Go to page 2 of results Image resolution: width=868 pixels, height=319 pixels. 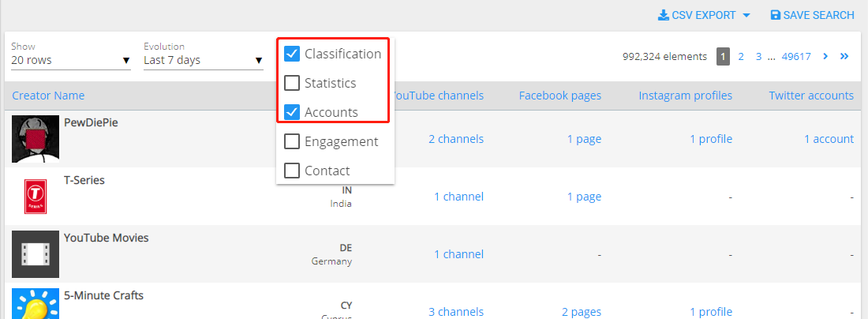(x=741, y=57)
